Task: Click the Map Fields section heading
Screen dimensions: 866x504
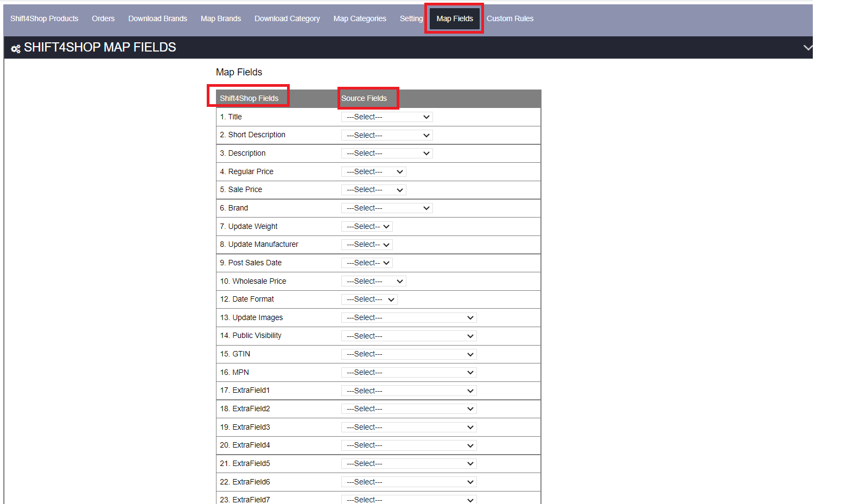Action: (239, 72)
